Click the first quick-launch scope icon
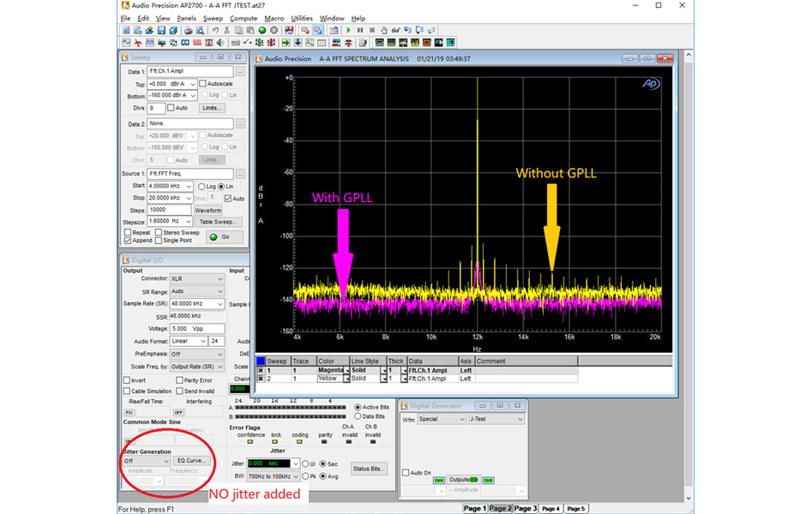 [380, 43]
